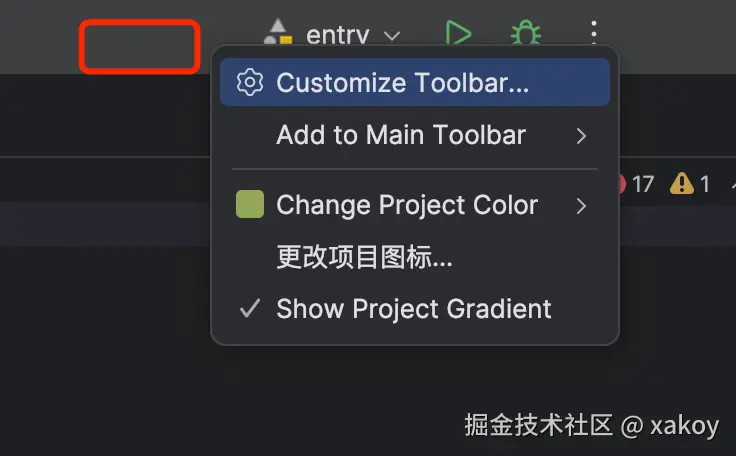Expand the Add to Main Toolbar arrow
The height and width of the screenshot is (456, 736).
581,135
